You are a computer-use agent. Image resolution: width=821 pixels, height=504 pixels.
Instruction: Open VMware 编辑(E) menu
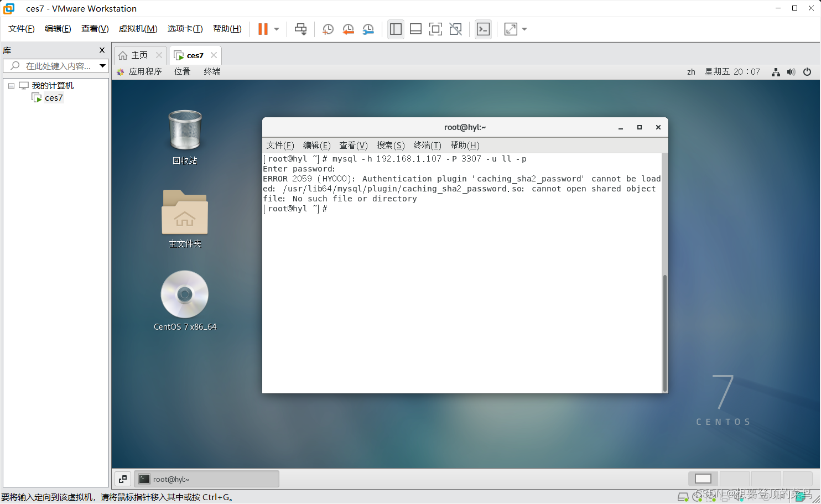(58, 29)
